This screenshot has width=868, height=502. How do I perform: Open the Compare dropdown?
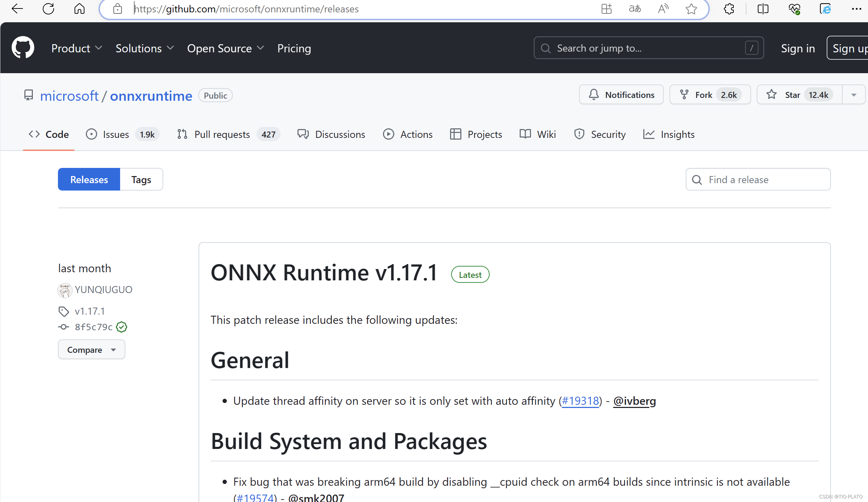[x=91, y=350]
